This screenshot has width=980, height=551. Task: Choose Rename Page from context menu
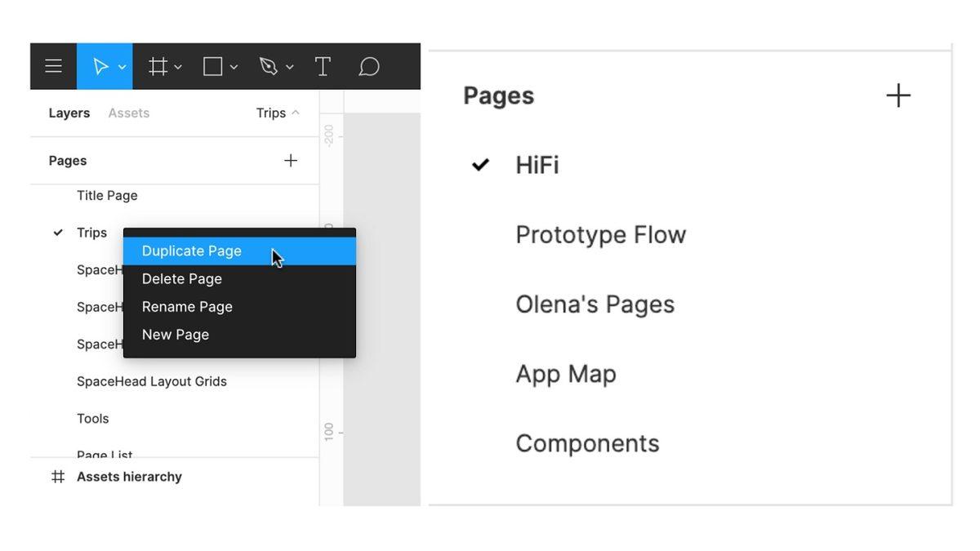coord(187,307)
